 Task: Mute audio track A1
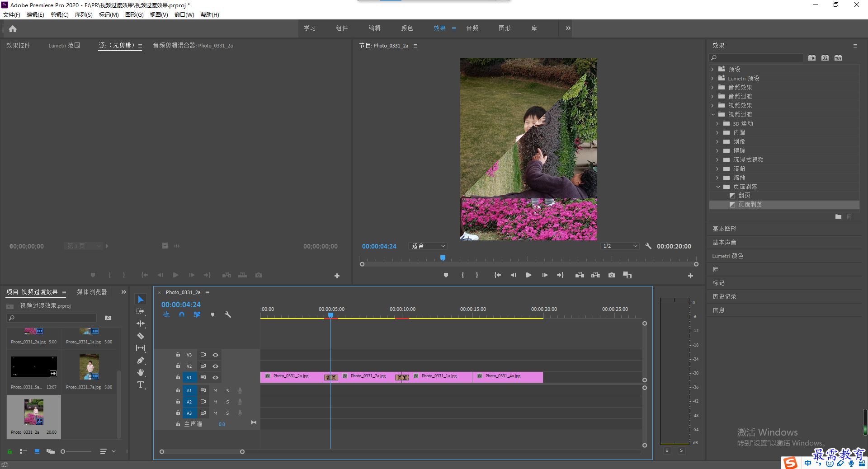[x=215, y=391]
